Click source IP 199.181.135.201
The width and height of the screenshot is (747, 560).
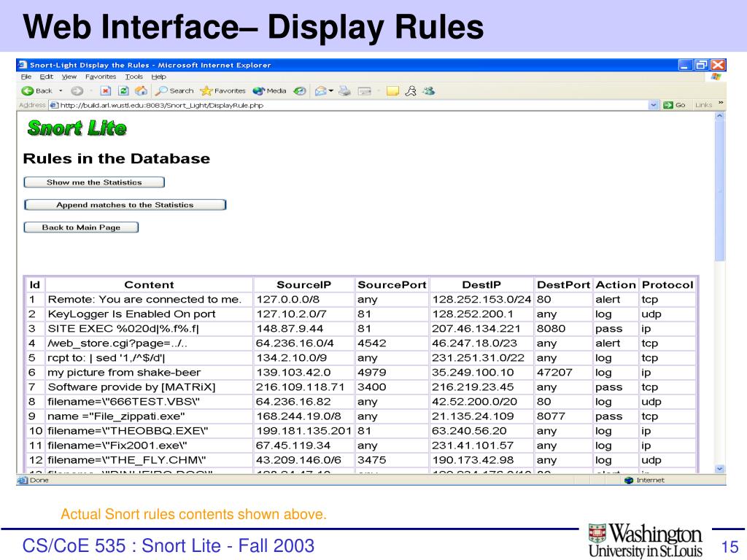tap(304, 431)
